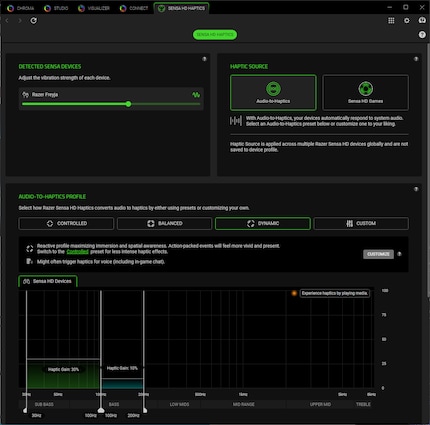Image resolution: width=430 pixels, height=425 pixels.
Task: Choose the Controlled haptics preset
Action: point(66,223)
